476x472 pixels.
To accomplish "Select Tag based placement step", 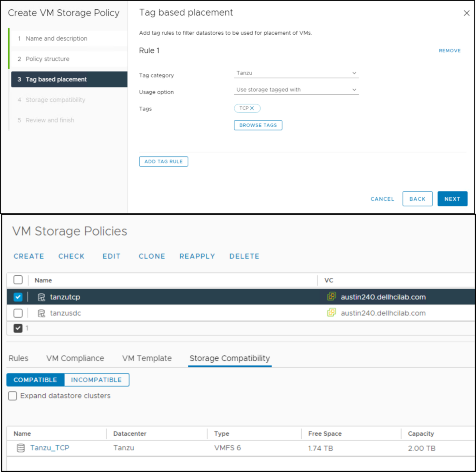I will tap(69, 79).
